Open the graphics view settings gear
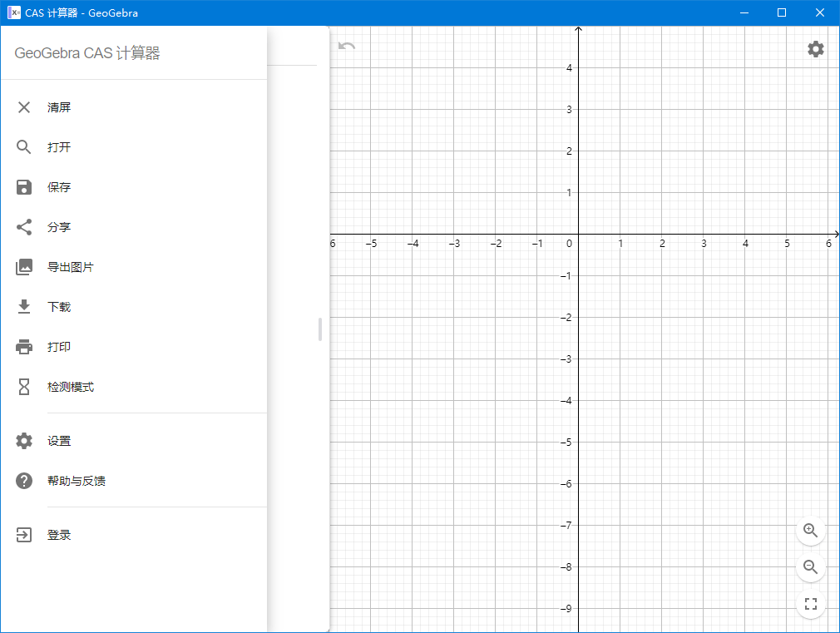840x633 pixels. (814, 49)
